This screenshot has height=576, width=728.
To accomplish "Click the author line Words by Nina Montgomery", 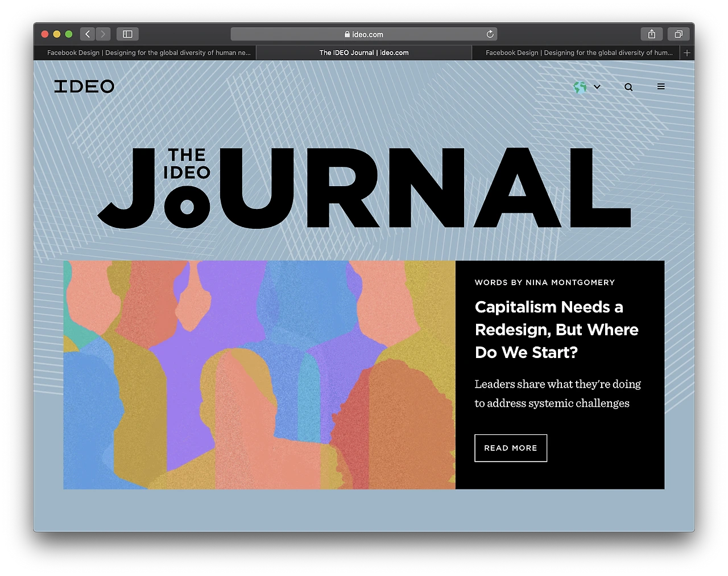I will tap(545, 282).
